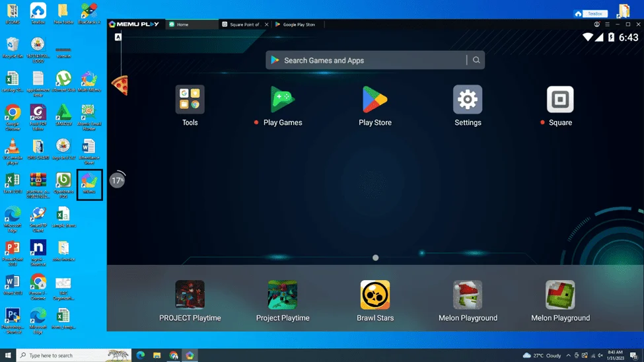Open MEmu hamburger menu
The height and width of the screenshot is (362, 644).
point(607,24)
